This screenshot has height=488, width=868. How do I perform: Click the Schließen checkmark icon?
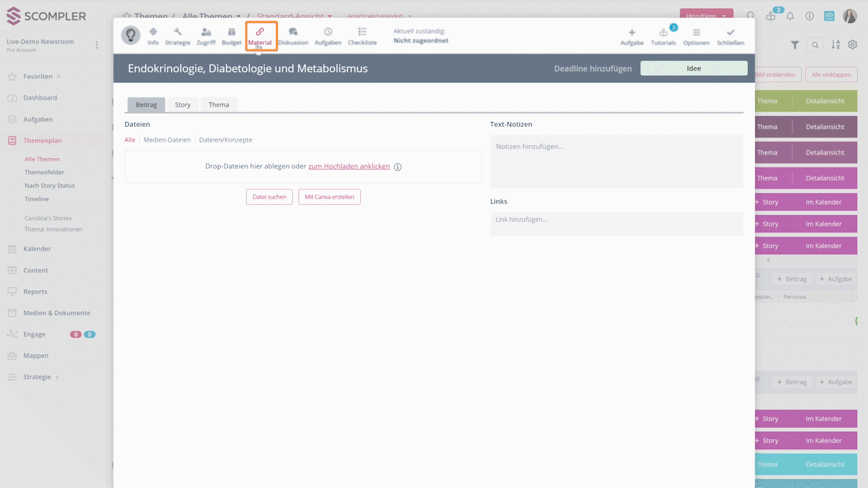tap(730, 33)
